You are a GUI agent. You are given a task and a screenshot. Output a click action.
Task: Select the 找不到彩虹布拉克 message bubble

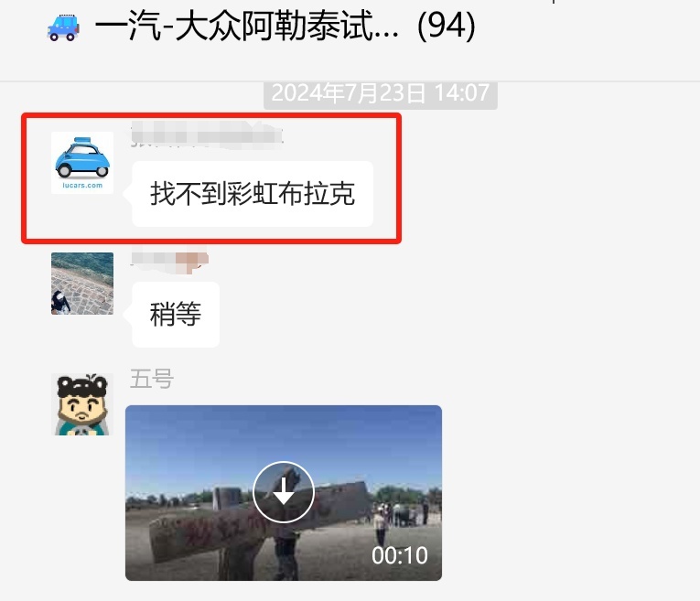(253, 194)
